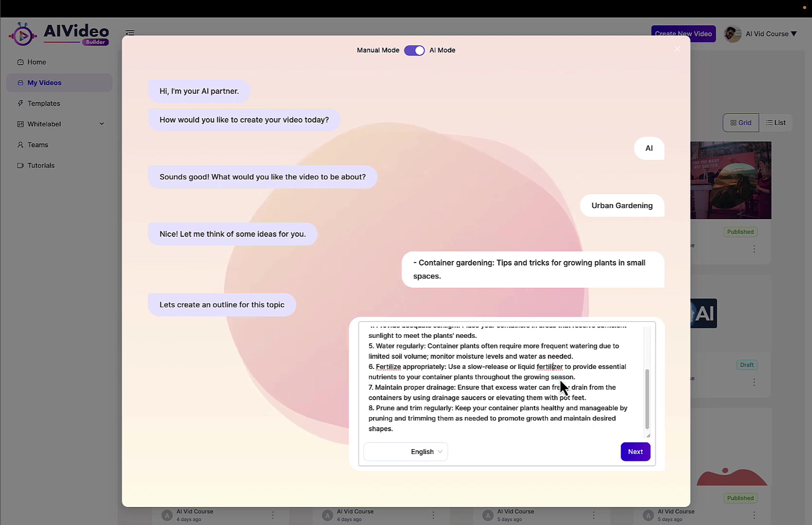Click the user profile avatar picture
Viewport: 812px width, 525px height.
tap(733, 34)
